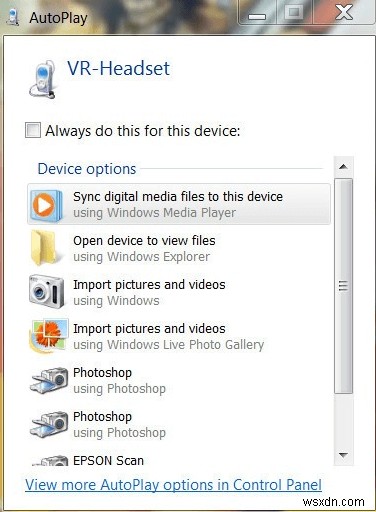Open View more AutoPlay options in Control Panel
Viewport: 376px width, 512px height.
173,485
